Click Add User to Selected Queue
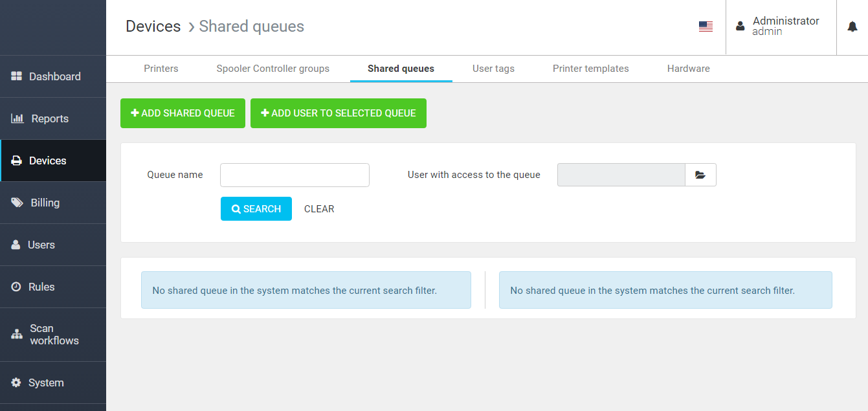Screen dimensions: 868x411 (x=338, y=113)
